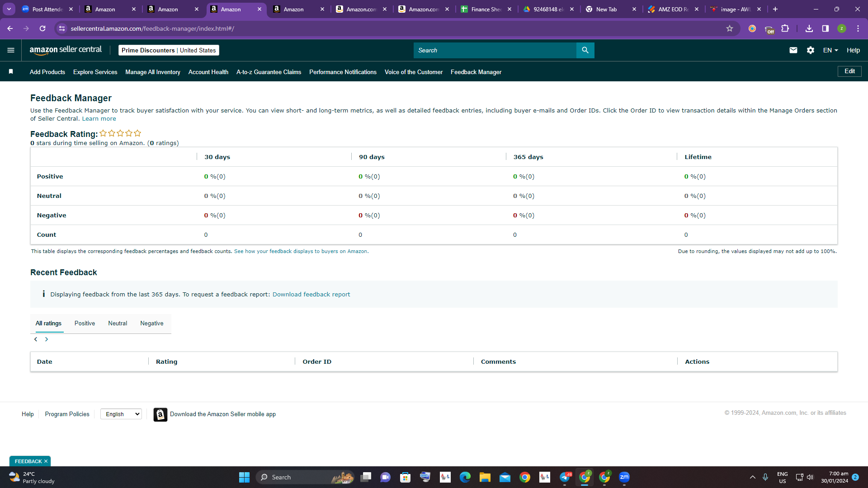The height and width of the screenshot is (488, 868).
Task: Open Windows Start menu
Action: click(244, 477)
